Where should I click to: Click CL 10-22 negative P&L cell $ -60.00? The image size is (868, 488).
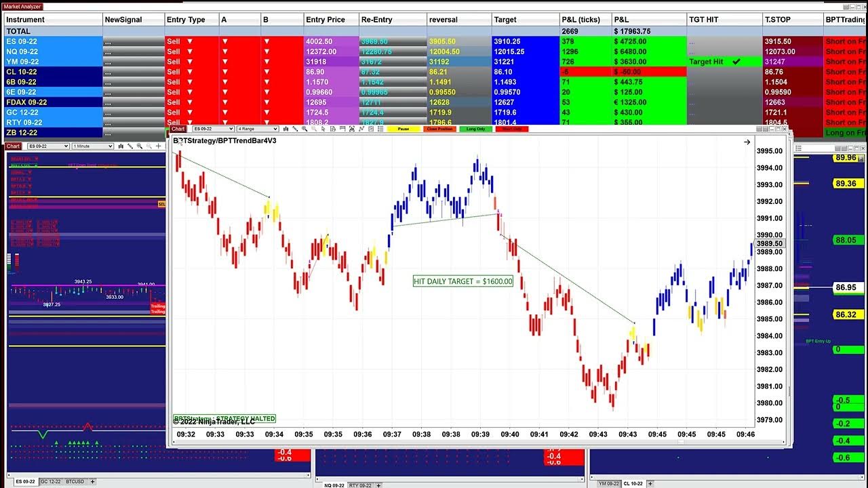(649, 72)
